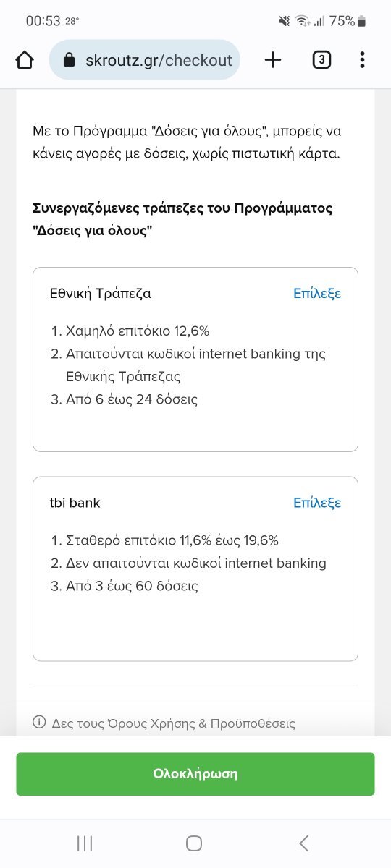Tap the 00:53 clock in status bar

43,21
